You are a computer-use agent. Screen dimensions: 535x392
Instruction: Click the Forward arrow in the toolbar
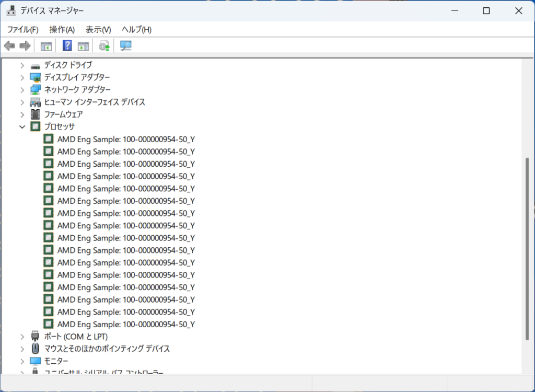[25, 46]
